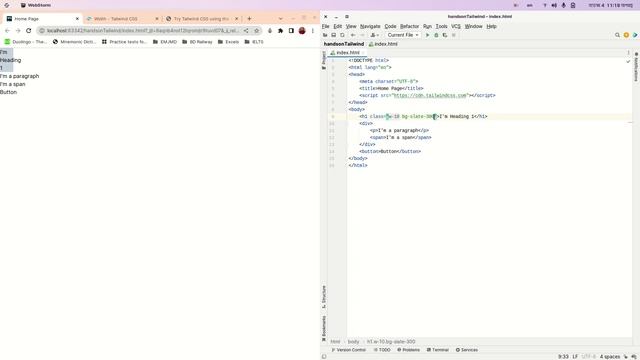
Task: Open Practice tests bookmark
Action: click(124, 42)
